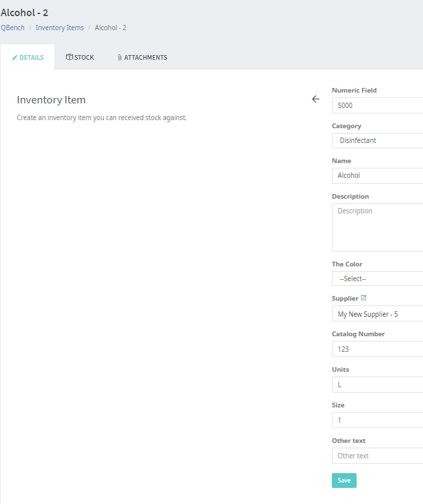
Task: Expand the Supplier dropdown
Action: [x=377, y=314]
